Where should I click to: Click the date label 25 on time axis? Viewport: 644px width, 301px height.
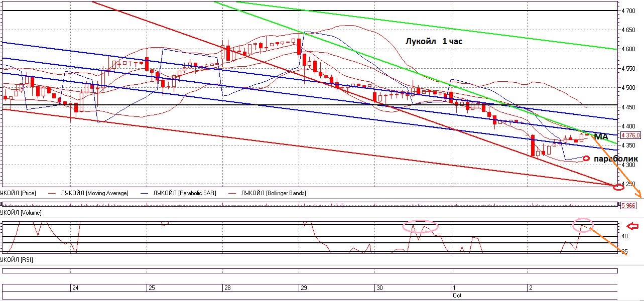pos(152,288)
